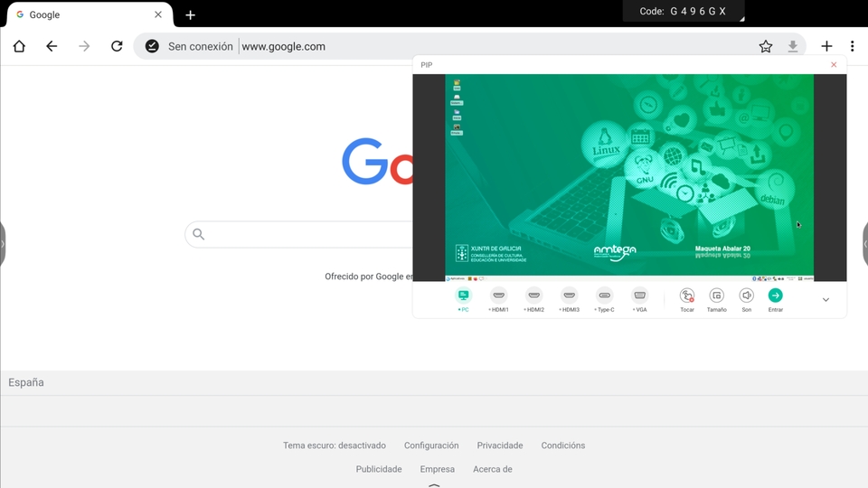Open a new tab with plus icon
The image size is (868, 488).
coord(190,15)
